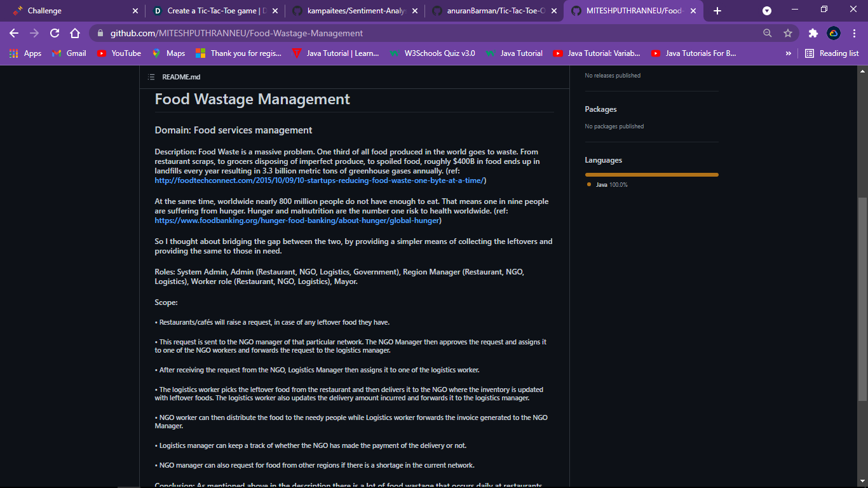The height and width of the screenshot is (488, 868).
Task: Click the 'Domain: Food services management' heading
Action: point(233,130)
